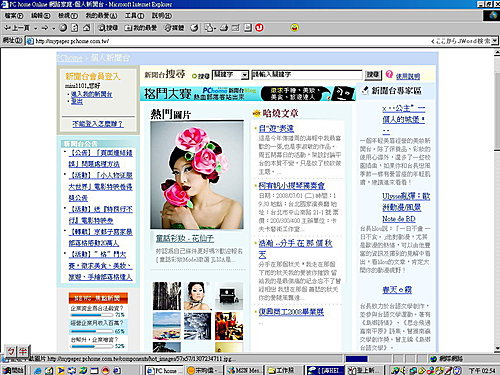Screen dimensions: 500x375
Task: Click the system tray clock 下午 02:54
Action: pyautogui.click(x=482, y=370)
